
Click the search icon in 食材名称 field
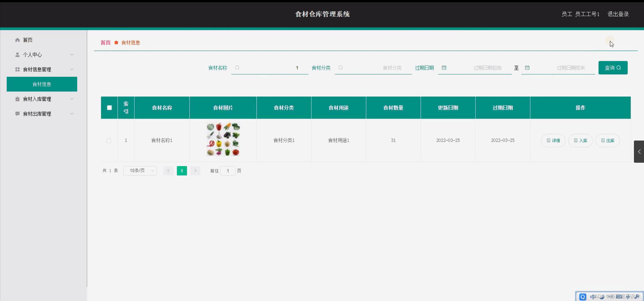(x=237, y=68)
